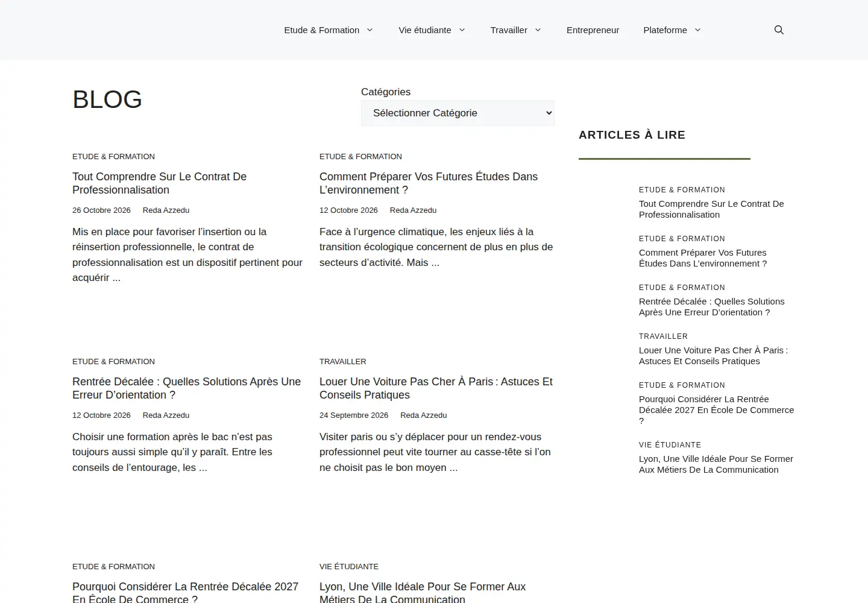
Task: Click Vie Étudiante category label in main list
Action: point(349,567)
